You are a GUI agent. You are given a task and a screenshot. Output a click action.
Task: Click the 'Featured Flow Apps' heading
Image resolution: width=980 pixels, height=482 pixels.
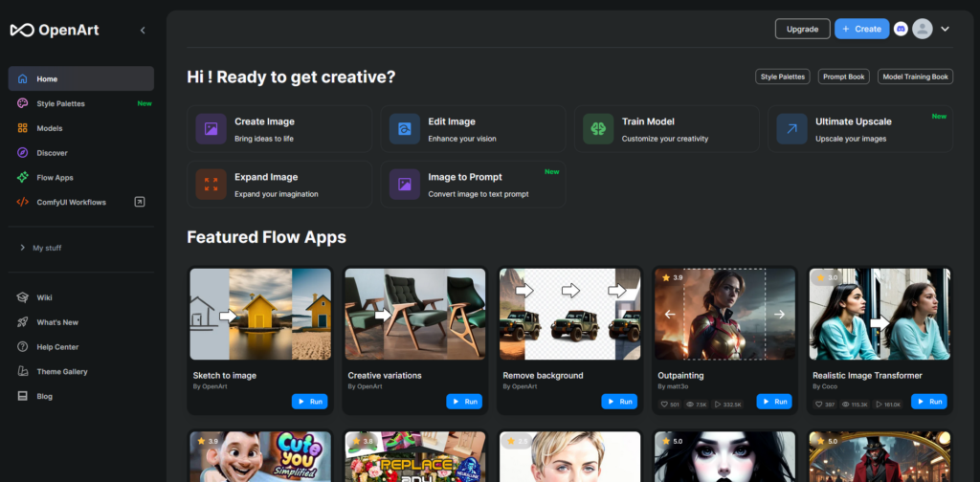click(266, 237)
